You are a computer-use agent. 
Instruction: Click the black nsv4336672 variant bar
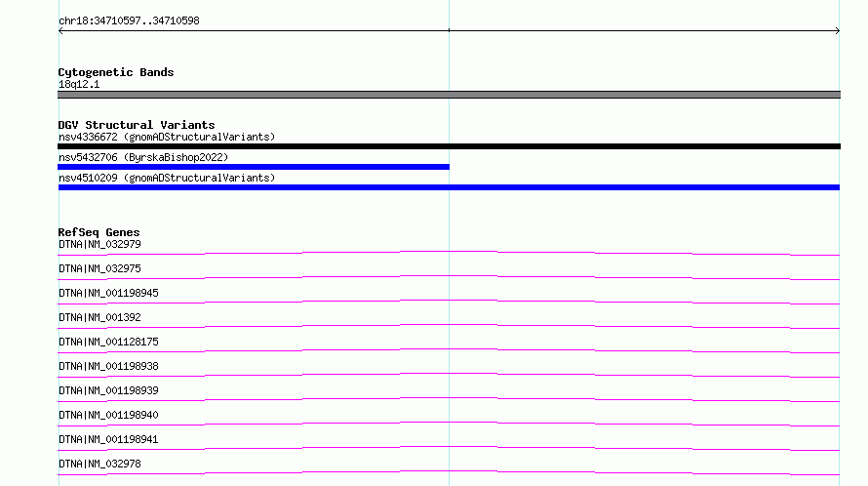[x=449, y=146]
